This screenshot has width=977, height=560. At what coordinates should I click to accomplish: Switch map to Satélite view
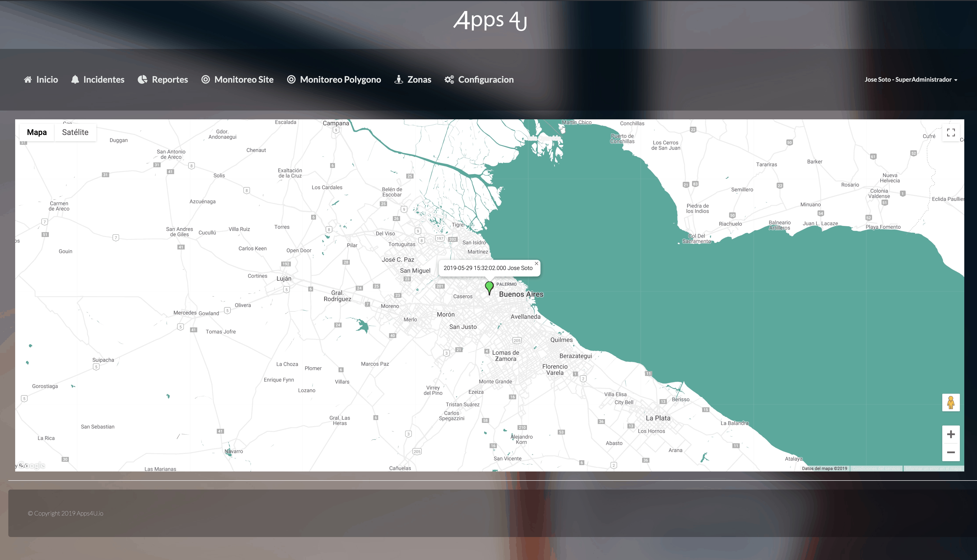75,132
